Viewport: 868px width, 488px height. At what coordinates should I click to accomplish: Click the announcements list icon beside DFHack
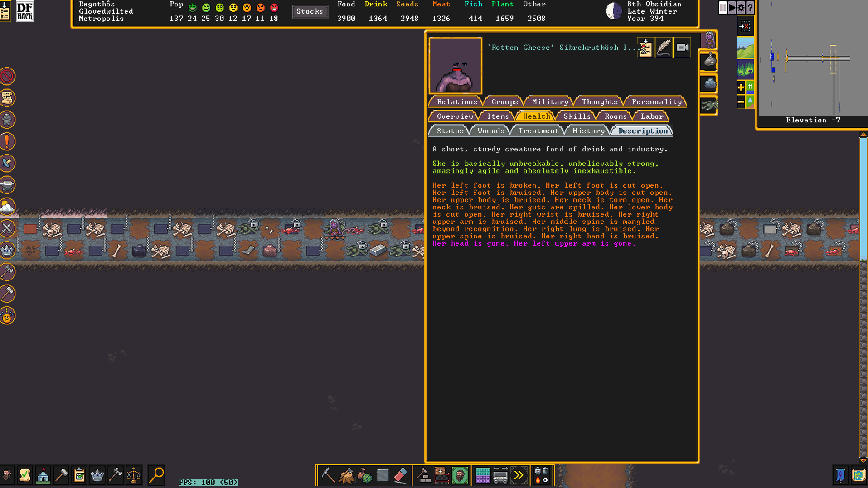click(5, 11)
